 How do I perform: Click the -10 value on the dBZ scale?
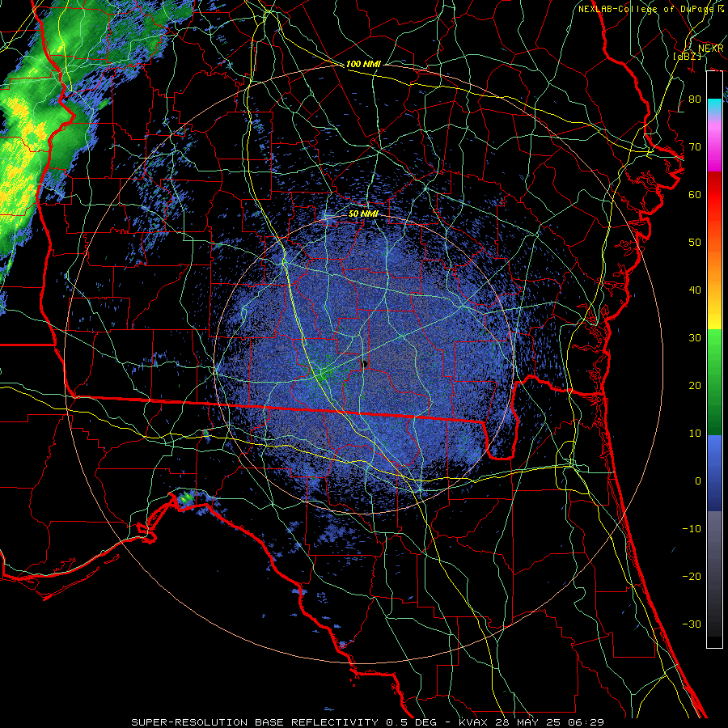click(692, 529)
